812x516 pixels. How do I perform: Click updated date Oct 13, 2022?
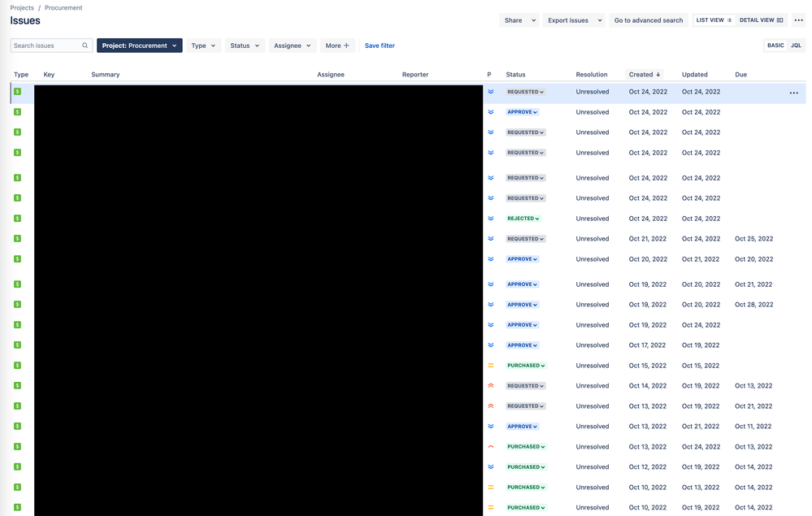(700, 487)
